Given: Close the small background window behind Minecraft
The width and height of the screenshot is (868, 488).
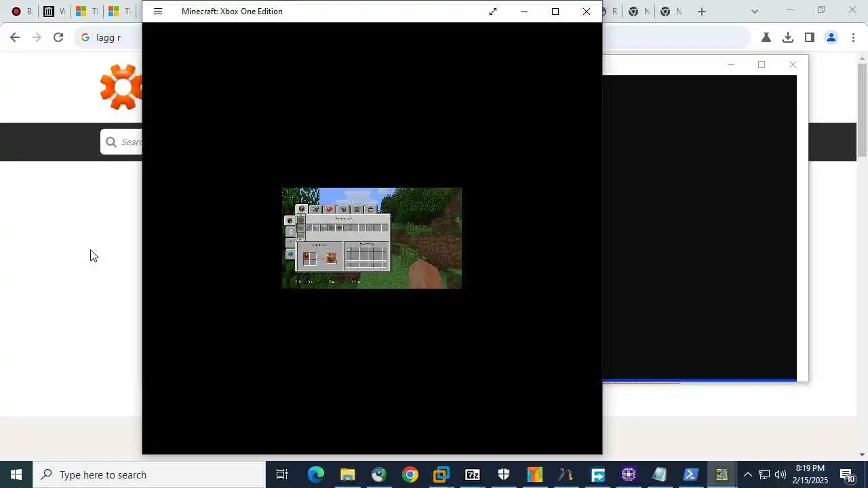Looking at the screenshot, I should tap(793, 64).
